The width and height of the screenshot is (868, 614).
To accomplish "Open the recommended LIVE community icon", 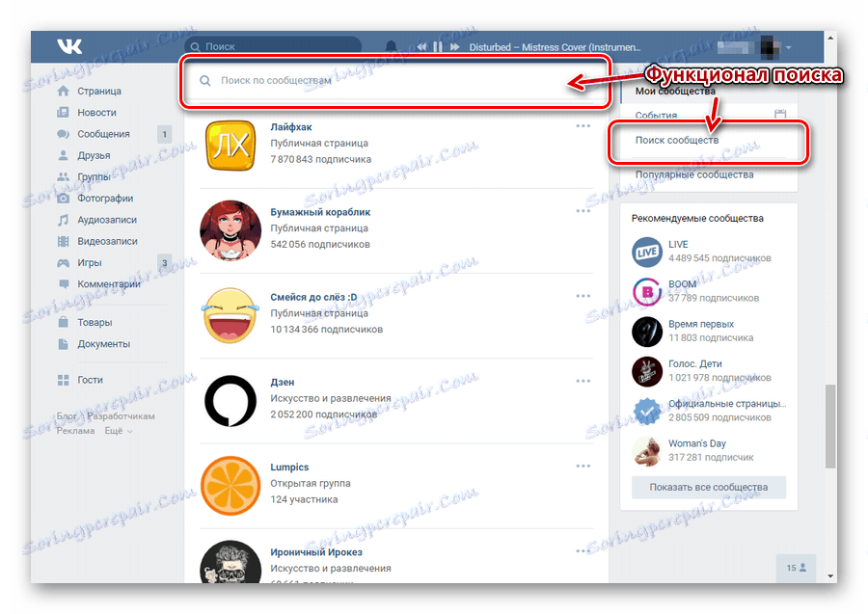I will [x=646, y=252].
